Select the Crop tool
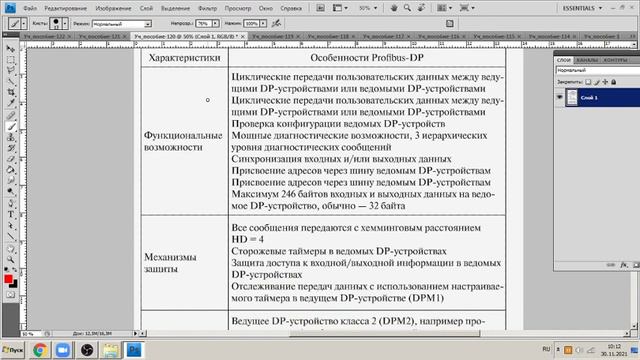 [11, 92]
